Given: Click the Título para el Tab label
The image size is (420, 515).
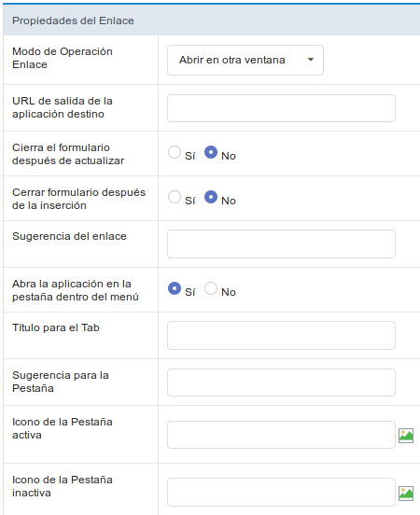Looking at the screenshot, I should click(x=56, y=327).
